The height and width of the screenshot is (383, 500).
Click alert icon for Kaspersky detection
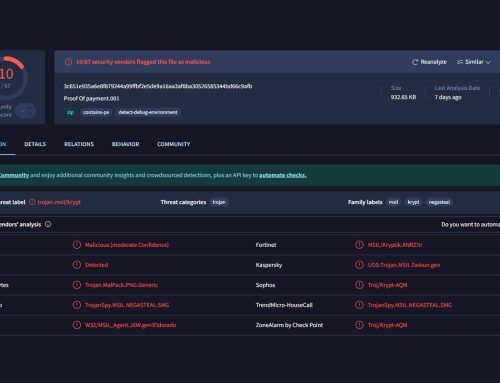click(x=359, y=265)
